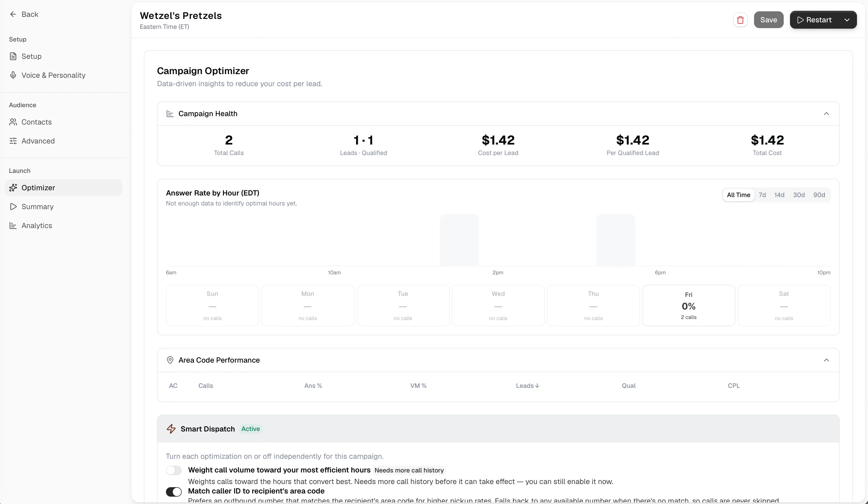The image size is (868, 504).
Task: Go to Contacts in the sidebar
Action: (x=63, y=122)
